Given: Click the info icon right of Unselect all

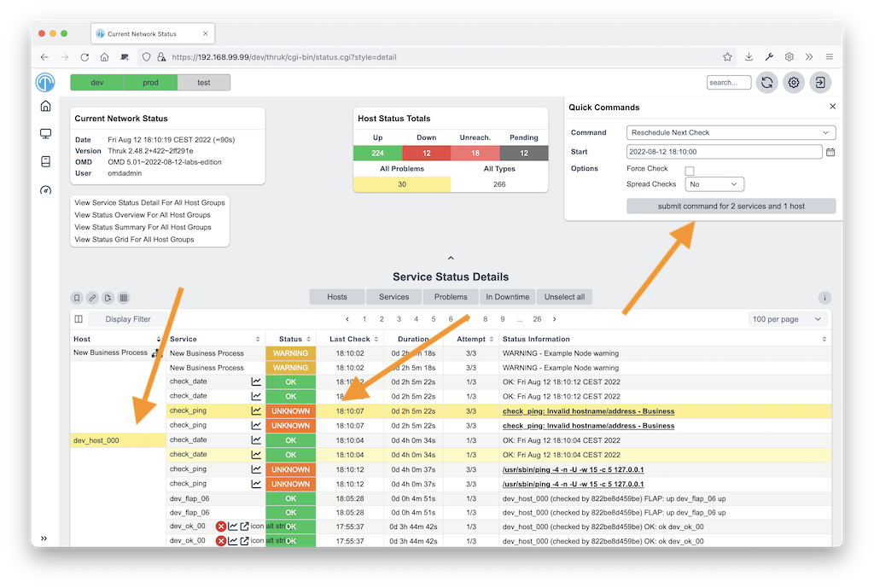Looking at the screenshot, I should pos(824,298).
